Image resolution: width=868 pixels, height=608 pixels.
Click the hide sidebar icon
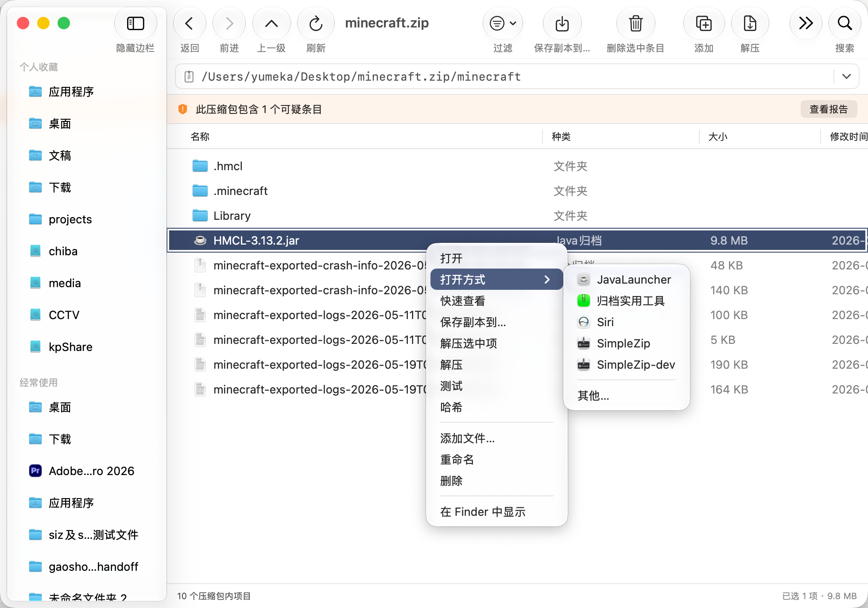click(x=136, y=23)
